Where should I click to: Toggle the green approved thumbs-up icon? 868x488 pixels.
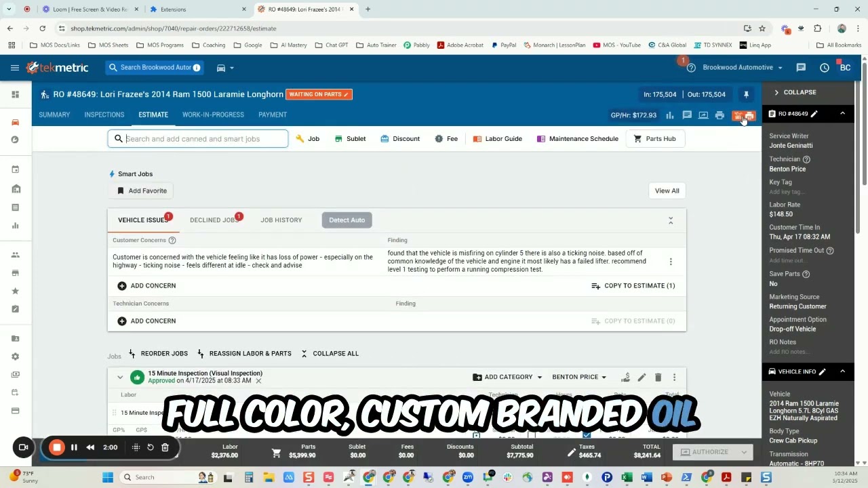coord(138,378)
